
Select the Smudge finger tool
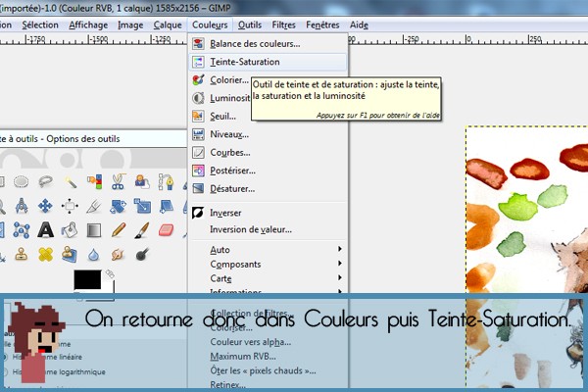coord(118,255)
